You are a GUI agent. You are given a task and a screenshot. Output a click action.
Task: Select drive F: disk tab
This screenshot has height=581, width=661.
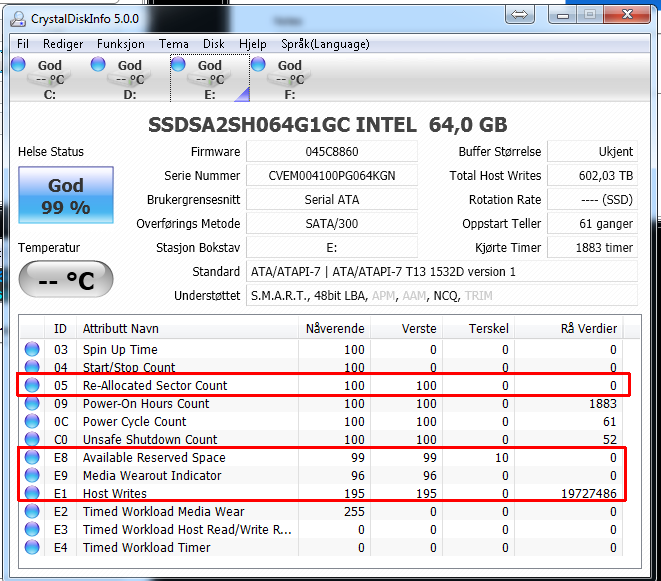[290, 79]
